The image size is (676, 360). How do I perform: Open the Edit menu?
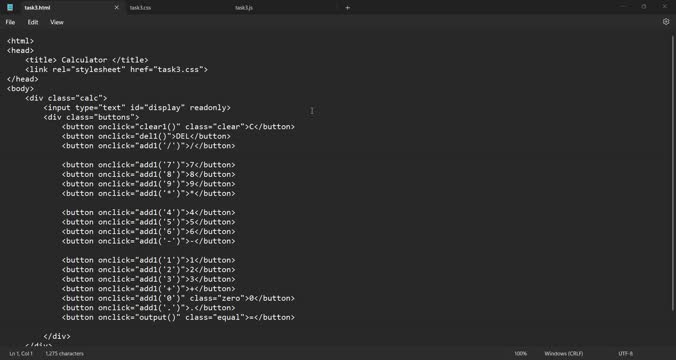[x=33, y=22]
